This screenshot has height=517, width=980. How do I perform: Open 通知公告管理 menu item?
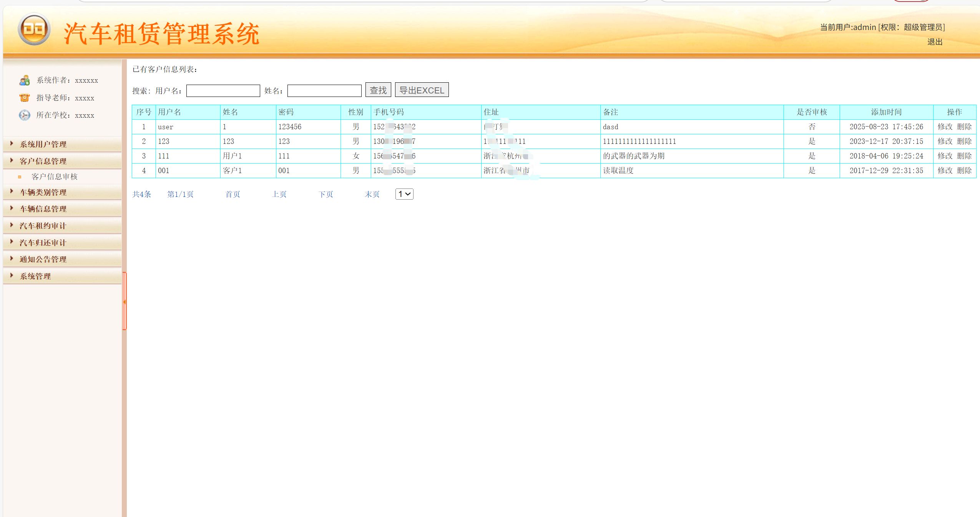pos(43,259)
